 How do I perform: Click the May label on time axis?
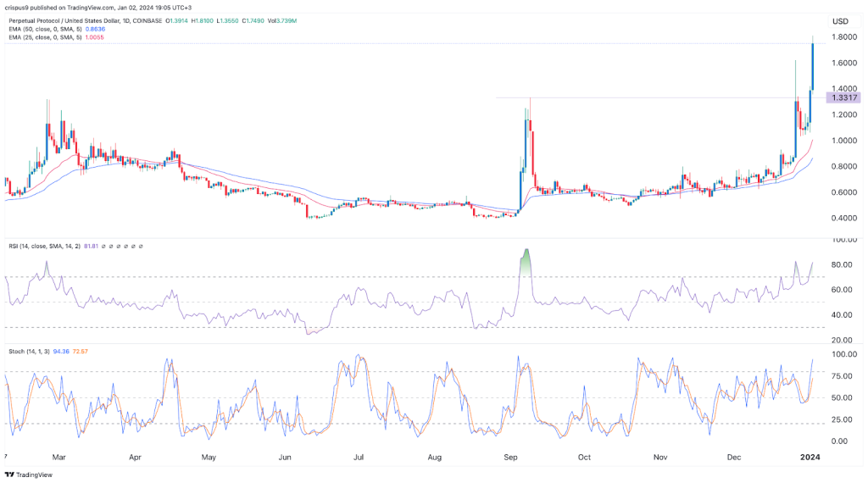tap(209, 458)
